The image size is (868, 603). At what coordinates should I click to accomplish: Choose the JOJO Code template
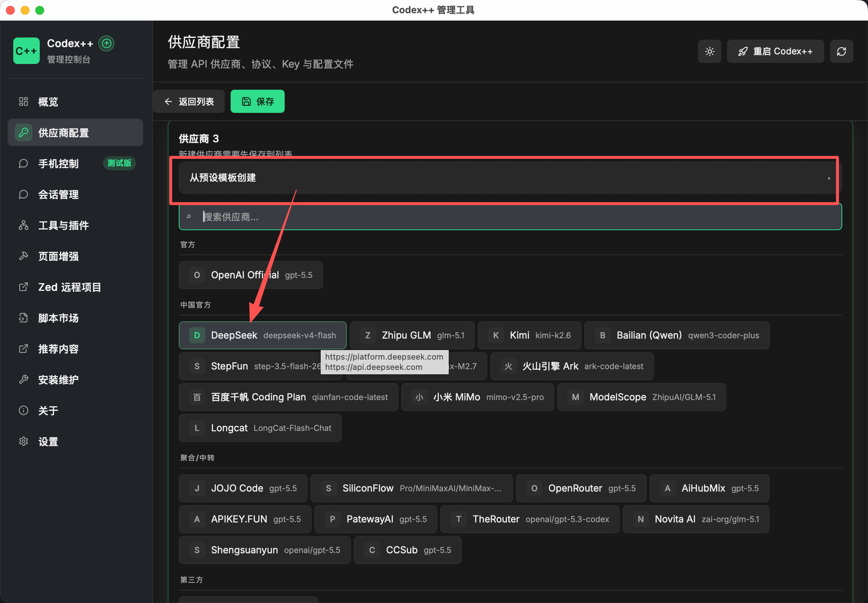243,488
